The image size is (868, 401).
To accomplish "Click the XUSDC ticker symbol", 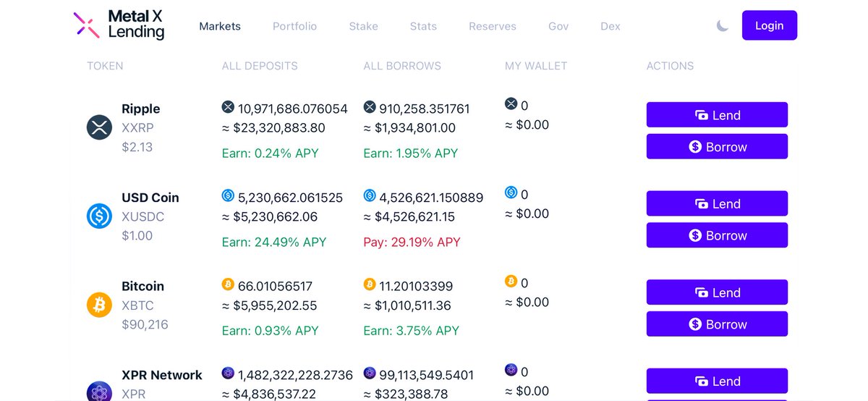I will [143, 216].
